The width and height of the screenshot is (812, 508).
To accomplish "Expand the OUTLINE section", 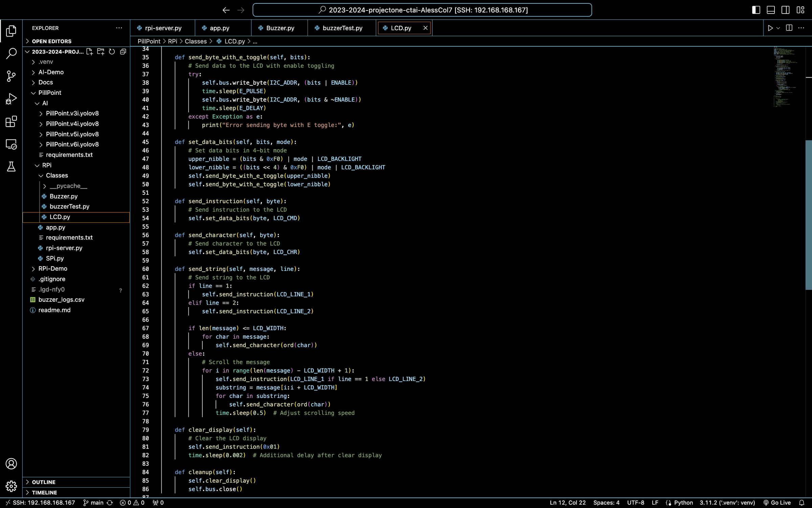I will coord(44,482).
